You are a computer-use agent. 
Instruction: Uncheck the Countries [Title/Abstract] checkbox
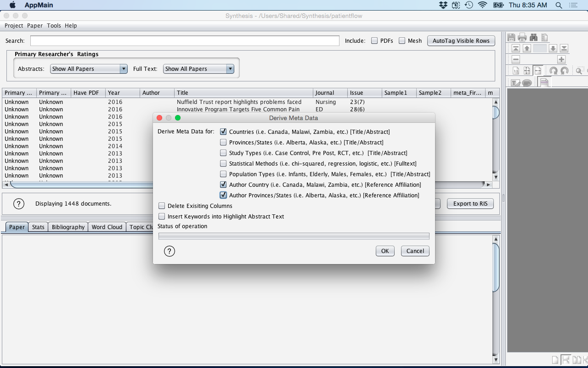pos(223,132)
